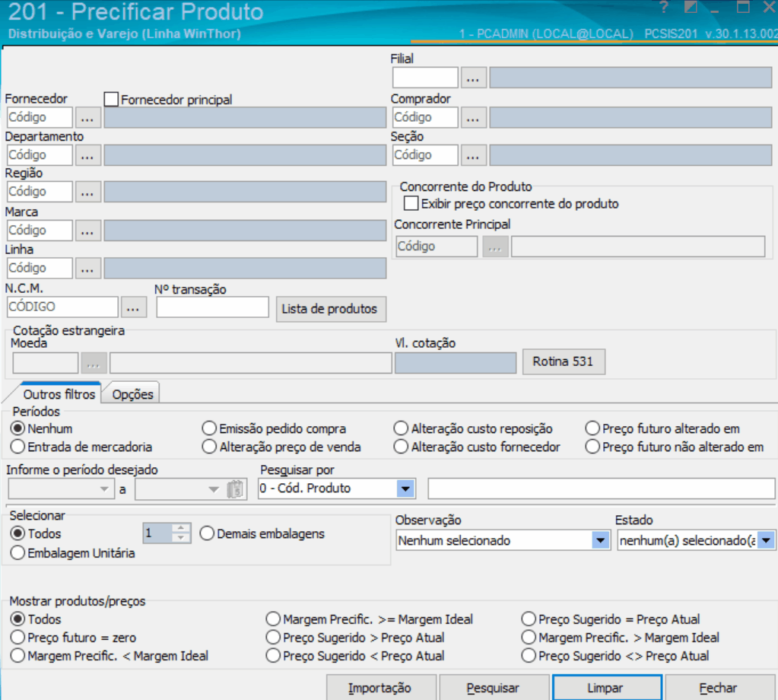Focus the Filial code input field
This screenshot has width=778, height=700.
pos(425,78)
